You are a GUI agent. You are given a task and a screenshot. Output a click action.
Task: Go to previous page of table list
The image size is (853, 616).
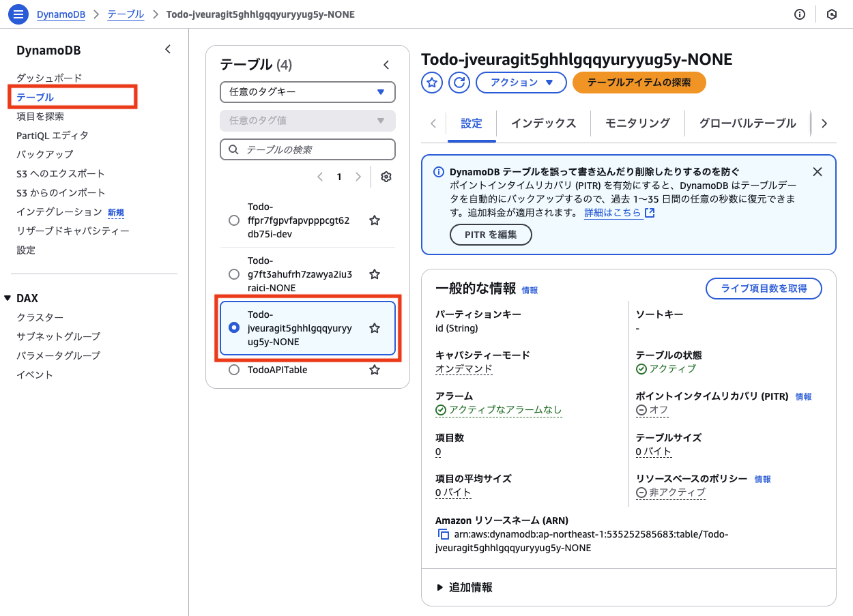[319, 177]
